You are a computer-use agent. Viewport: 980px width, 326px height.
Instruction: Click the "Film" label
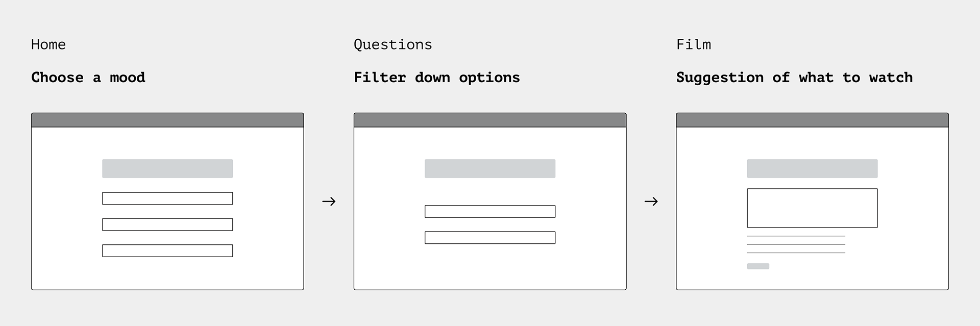(x=694, y=45)
